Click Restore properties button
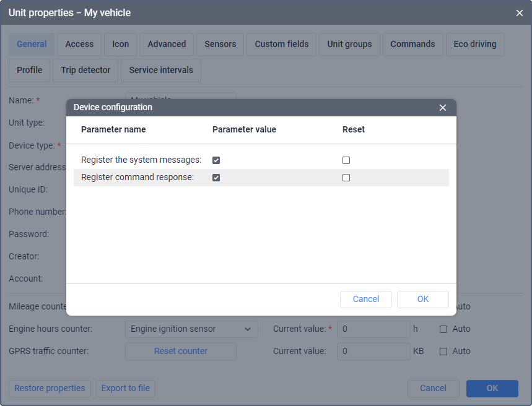This screenshot has height=406, width=532. (x=50, y=389)
